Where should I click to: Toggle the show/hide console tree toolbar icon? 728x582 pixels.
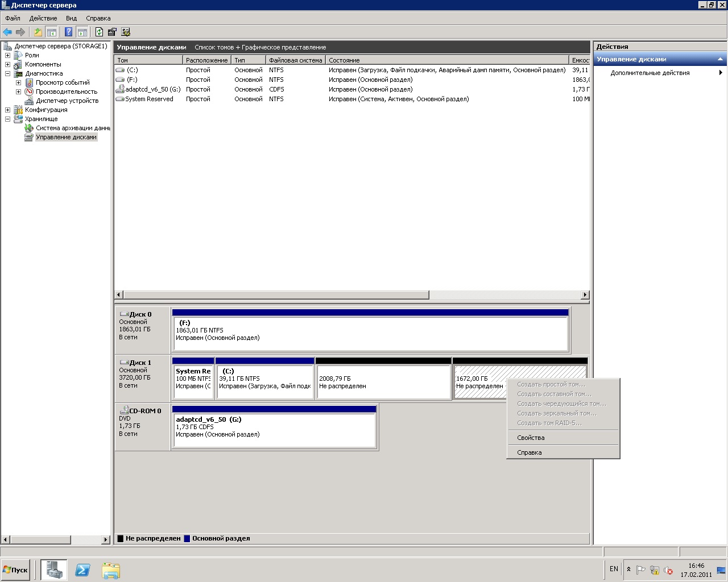(51, 32)
